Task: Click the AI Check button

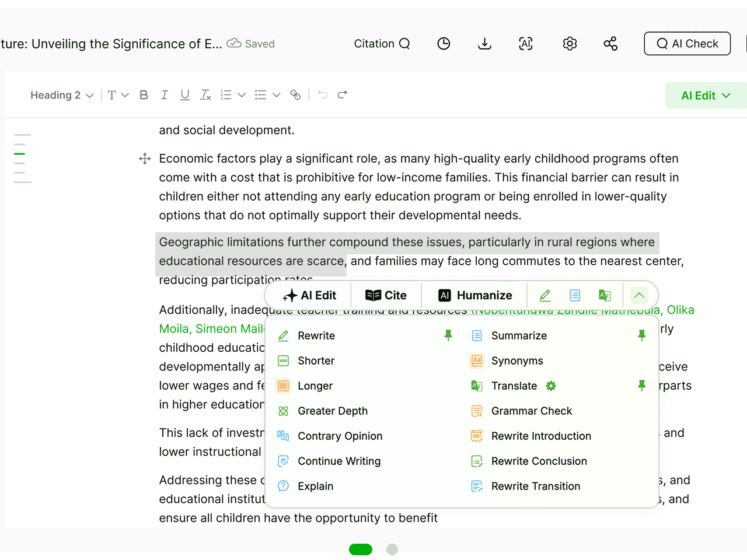Action: pos(687,44)
